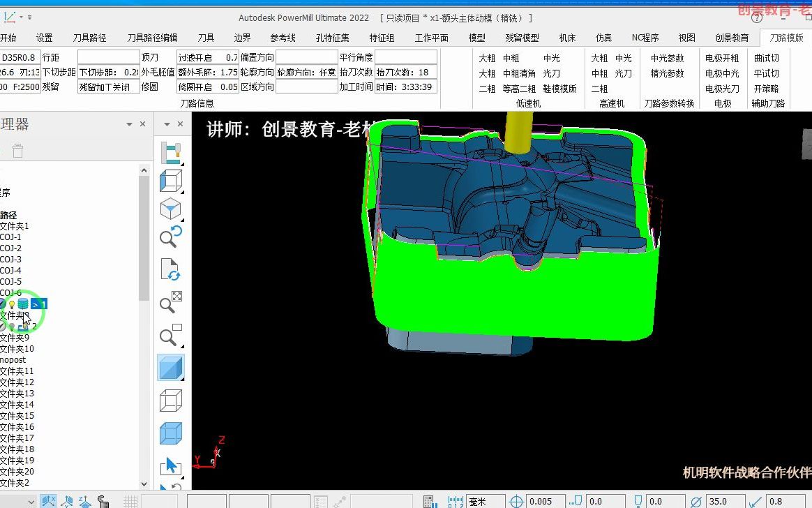812x508 pixels.
Task: Click the refresh document view icon
Action: pos(170,270)
